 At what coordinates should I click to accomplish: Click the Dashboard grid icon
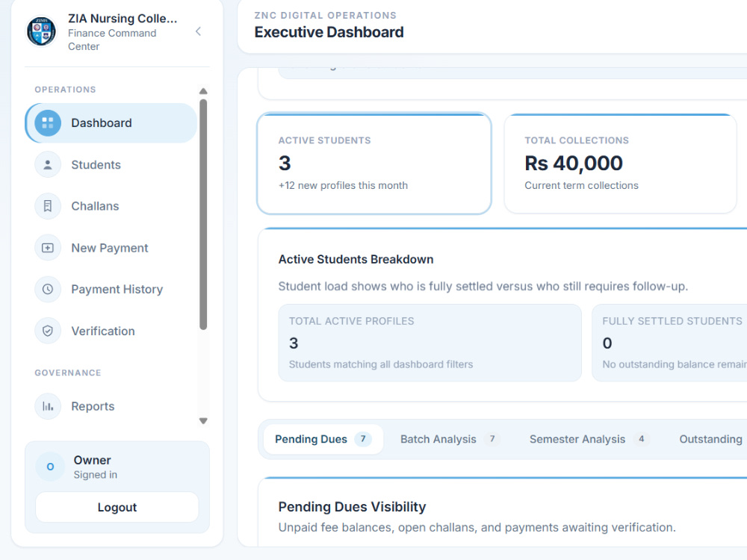48,123
